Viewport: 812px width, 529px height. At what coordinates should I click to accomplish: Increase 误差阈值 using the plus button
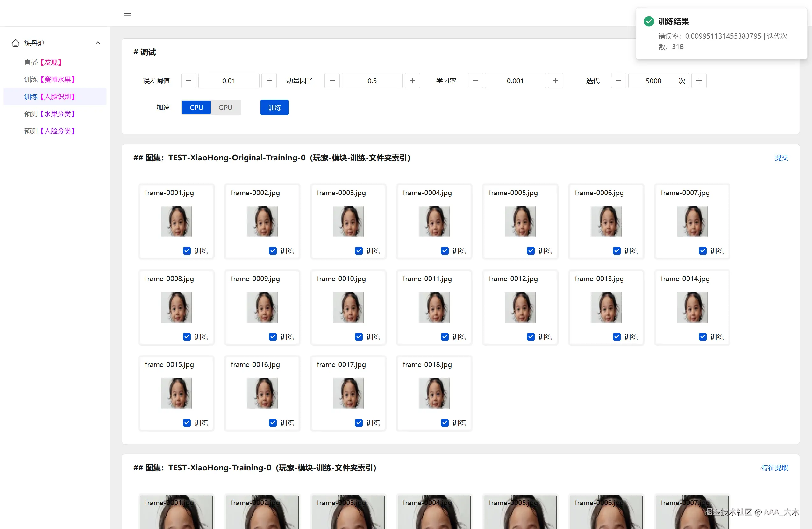[x=269, y=81]
